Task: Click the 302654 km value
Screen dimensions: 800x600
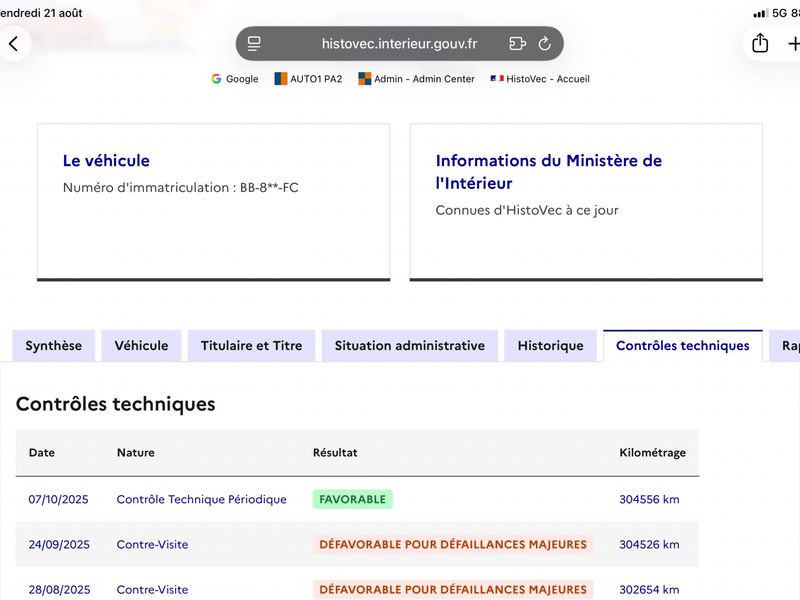Action: [649, 590]
